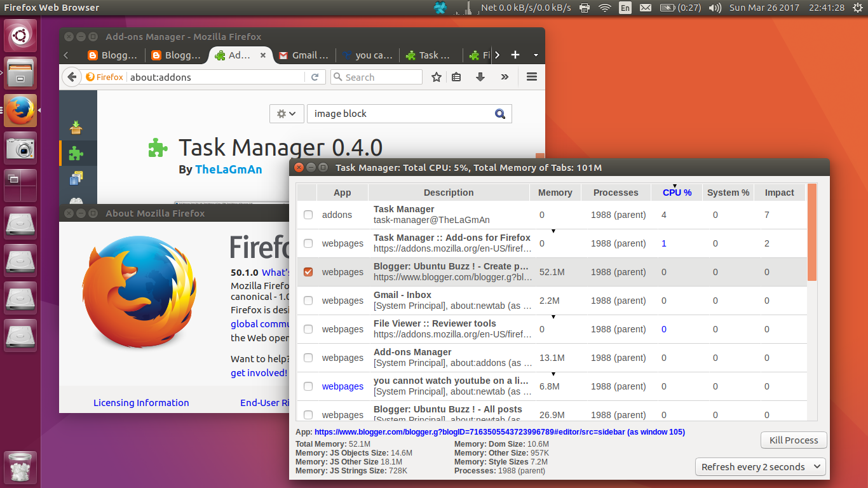Check File Viewer :: Reviewer tools checkbox

click(x=308, y=329)
